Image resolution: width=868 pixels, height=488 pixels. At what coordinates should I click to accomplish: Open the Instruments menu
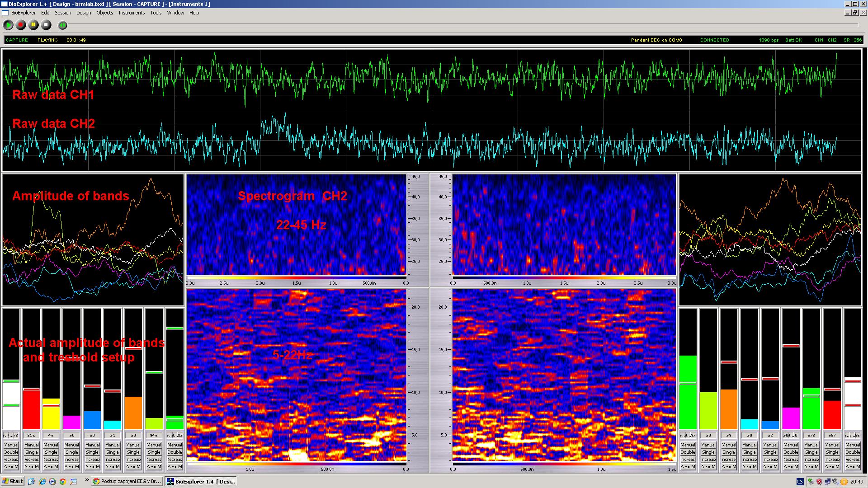coord(131,13)
